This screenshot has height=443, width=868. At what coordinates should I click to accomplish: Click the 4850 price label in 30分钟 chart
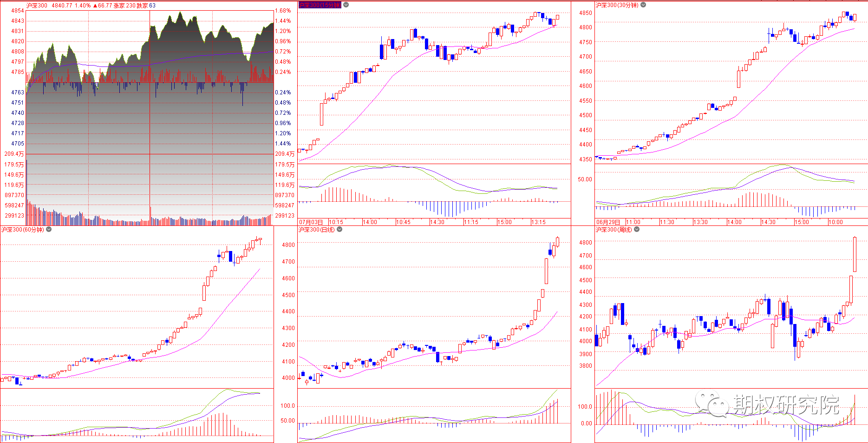(586, 13)
